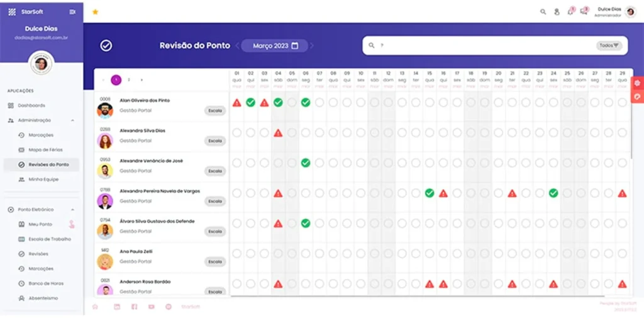
Task: Click the magnifier icon in the top bar
Action: 543,12
